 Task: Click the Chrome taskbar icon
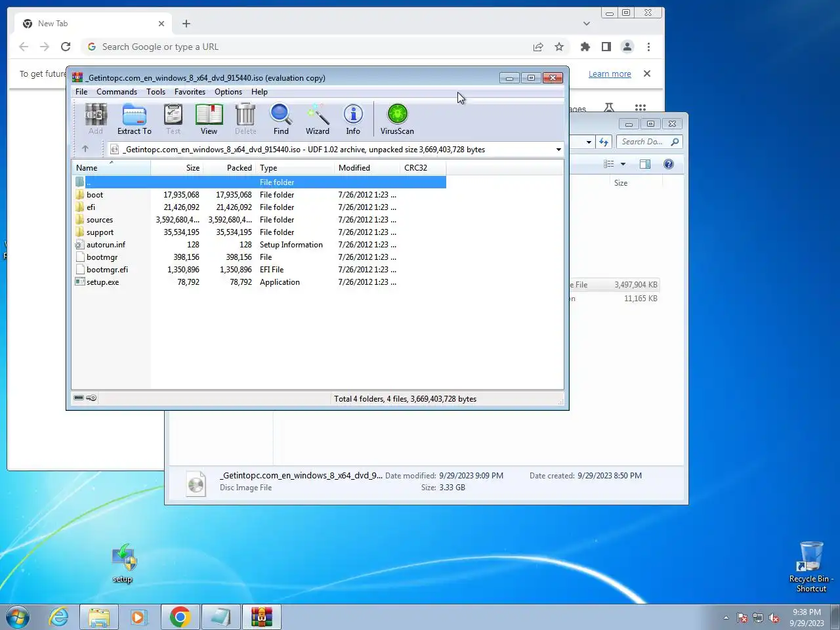point(180,617)
